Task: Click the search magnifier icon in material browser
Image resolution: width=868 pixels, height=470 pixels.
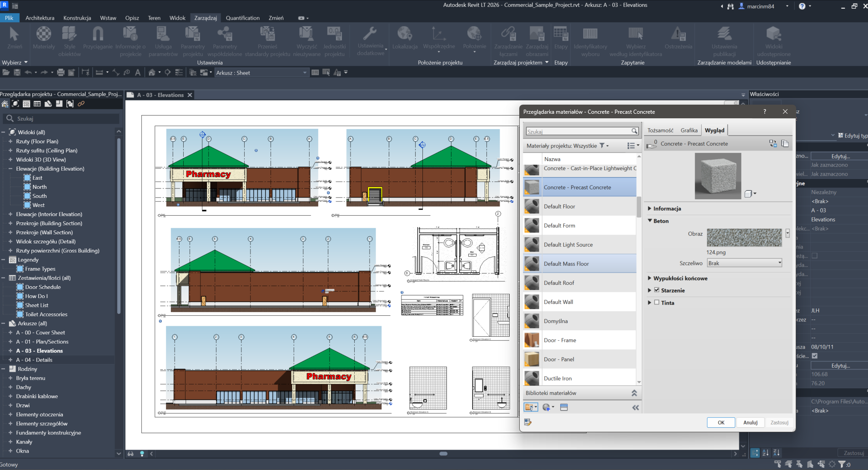Action: point(634,131)
